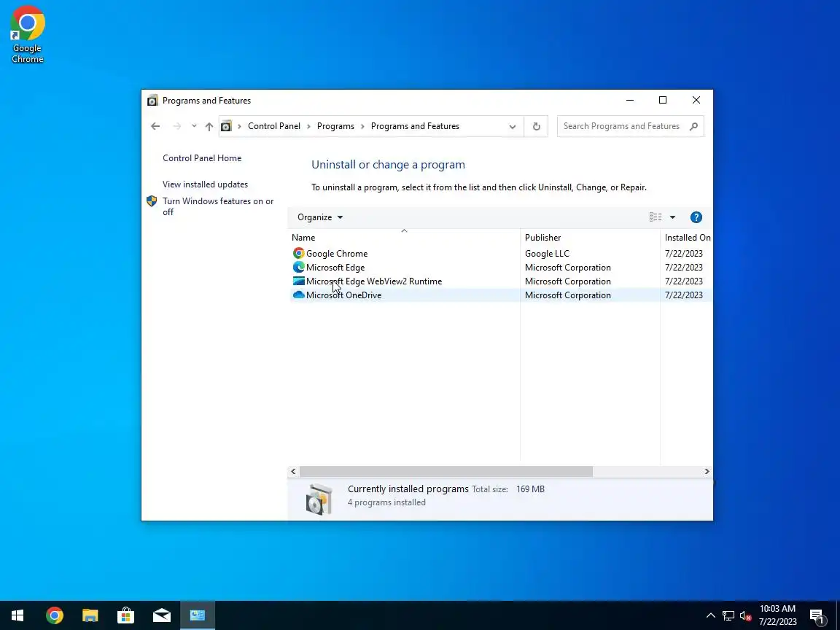840x630 pixels.
Task: Click the Back navigation arrow
Action: (x=155, y=126)
